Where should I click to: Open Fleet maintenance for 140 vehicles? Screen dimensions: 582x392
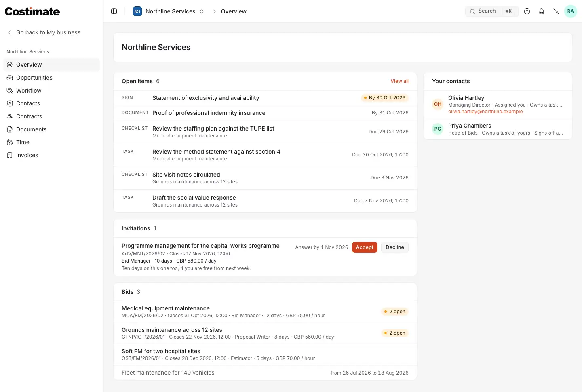[265, 373]
